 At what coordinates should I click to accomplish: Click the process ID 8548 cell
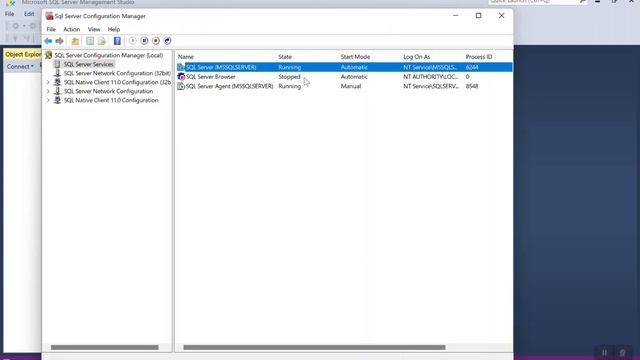(472, 86)
